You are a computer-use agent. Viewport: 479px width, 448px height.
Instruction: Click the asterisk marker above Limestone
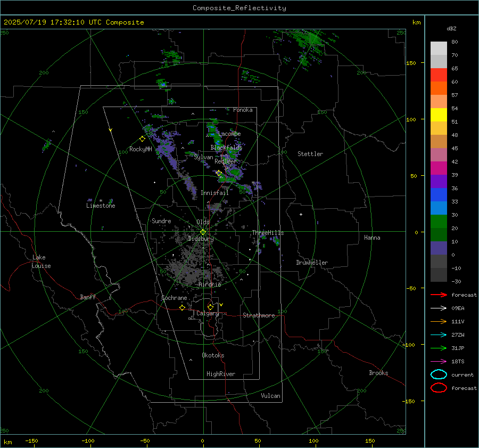(x=101, y=201)
